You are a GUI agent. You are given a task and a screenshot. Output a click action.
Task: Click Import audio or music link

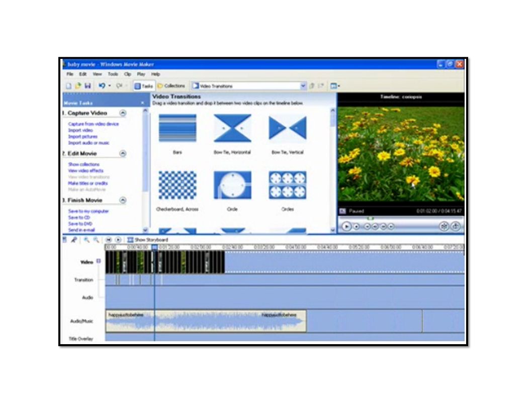pos(88,143)
